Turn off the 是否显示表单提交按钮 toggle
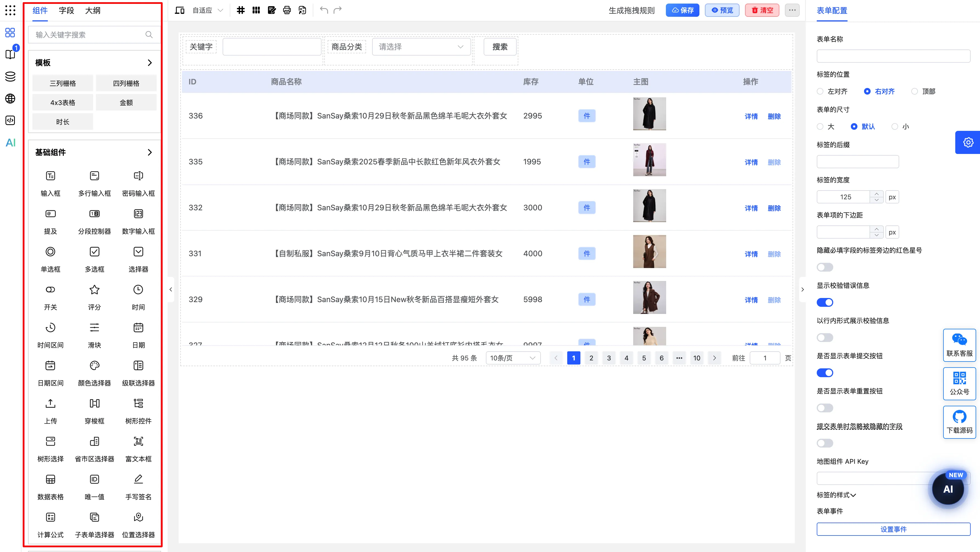Screen dimensions: 980x552 (825, 372)
